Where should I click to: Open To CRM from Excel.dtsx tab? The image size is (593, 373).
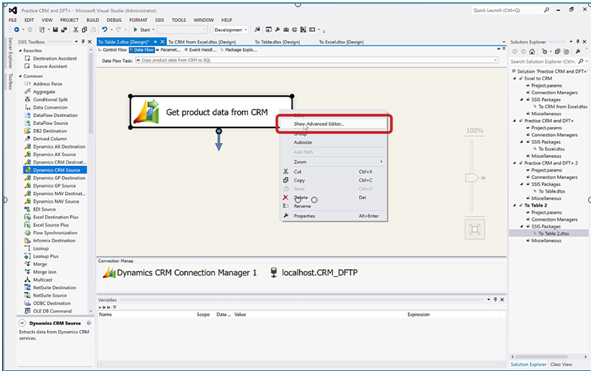click(202, 42)
